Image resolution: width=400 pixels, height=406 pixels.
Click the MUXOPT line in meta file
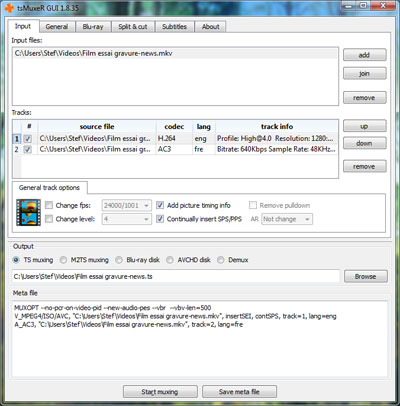pyautogui.click(x=113, y=308)
